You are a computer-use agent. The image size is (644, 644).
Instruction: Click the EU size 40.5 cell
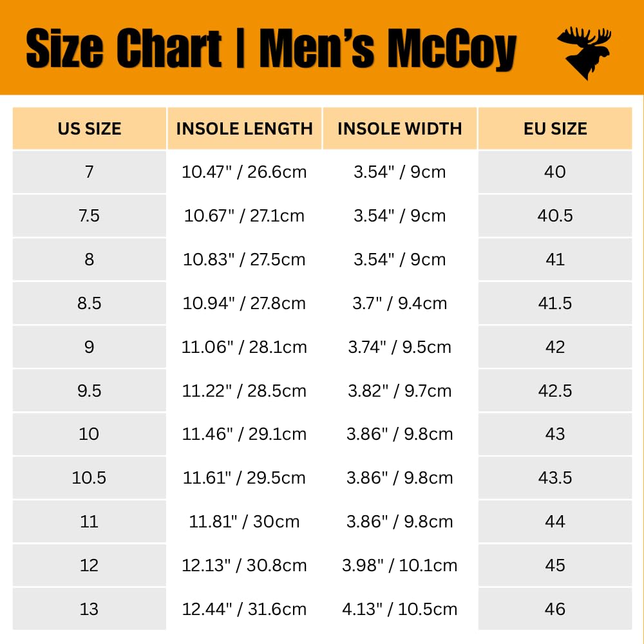(555, 216)
